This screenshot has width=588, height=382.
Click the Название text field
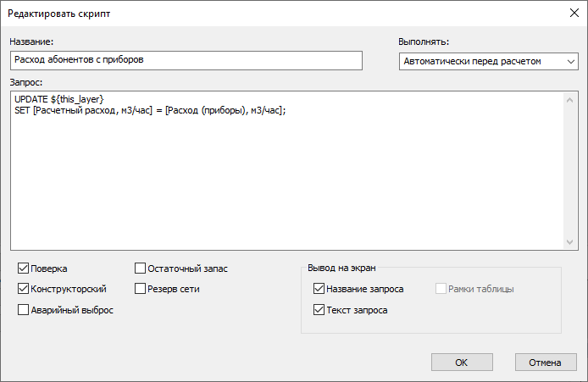[x=186, y=60]
